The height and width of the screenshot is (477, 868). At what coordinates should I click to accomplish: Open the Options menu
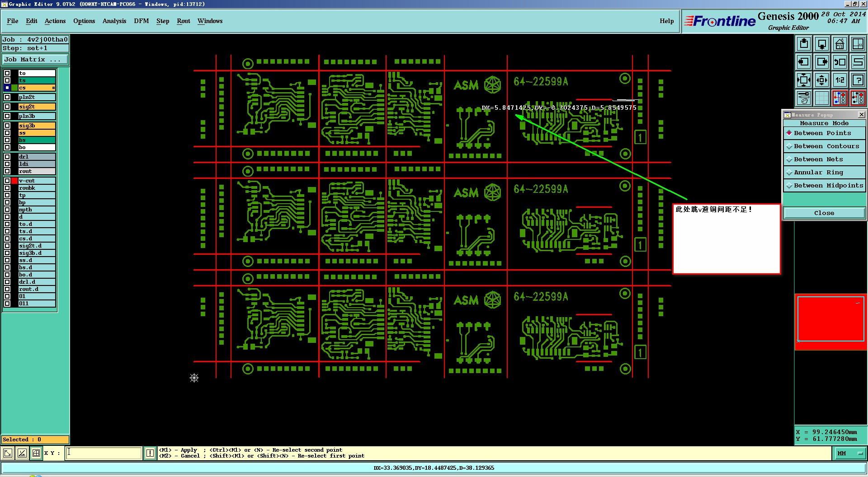pos(84,21)
